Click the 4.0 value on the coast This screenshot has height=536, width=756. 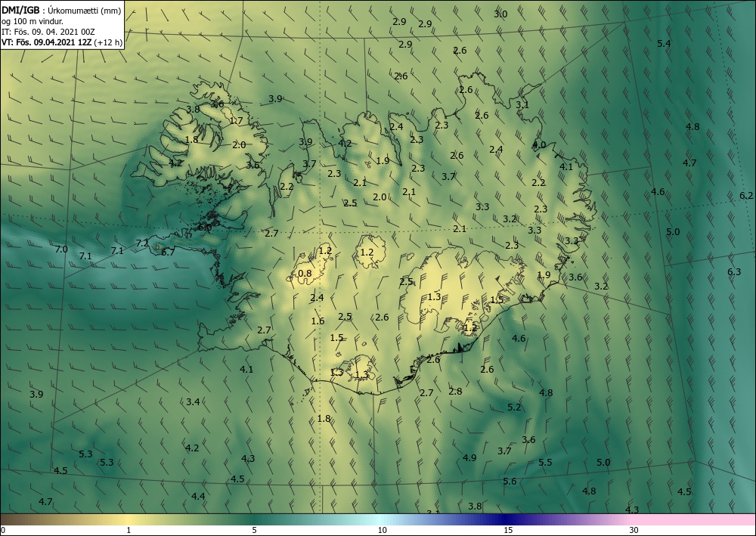click(539, 144)
